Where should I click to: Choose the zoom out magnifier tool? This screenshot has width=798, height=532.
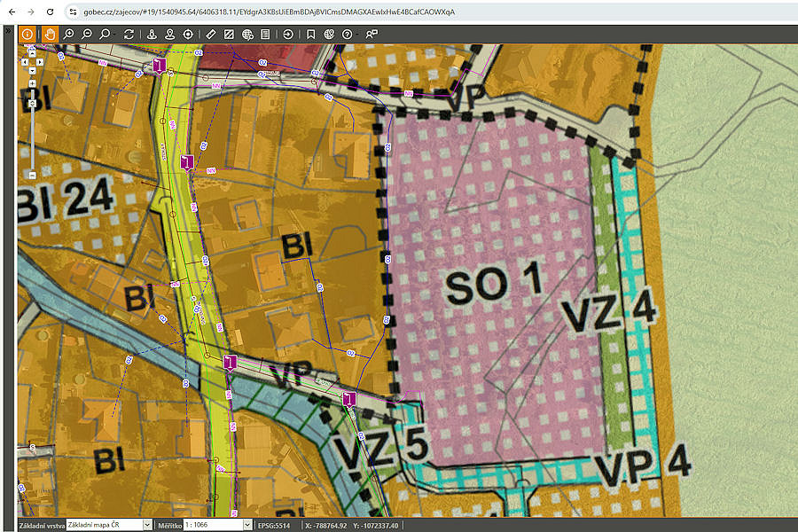click(x=87, y=34)
